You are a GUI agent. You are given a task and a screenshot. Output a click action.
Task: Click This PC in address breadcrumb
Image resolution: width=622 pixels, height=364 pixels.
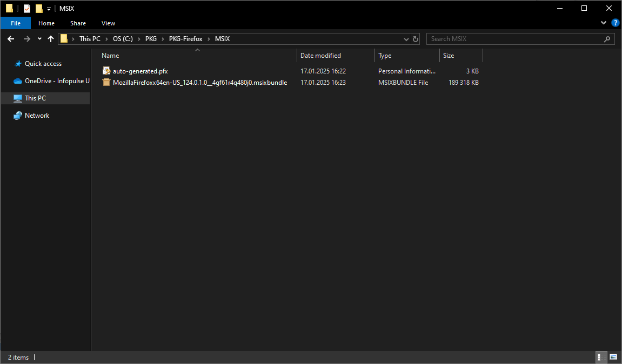[x=90, y=39]
